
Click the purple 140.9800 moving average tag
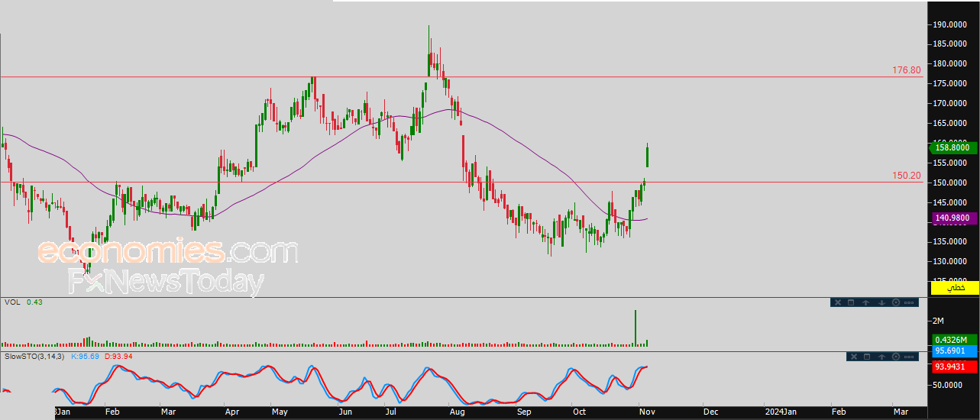(955, 219)
